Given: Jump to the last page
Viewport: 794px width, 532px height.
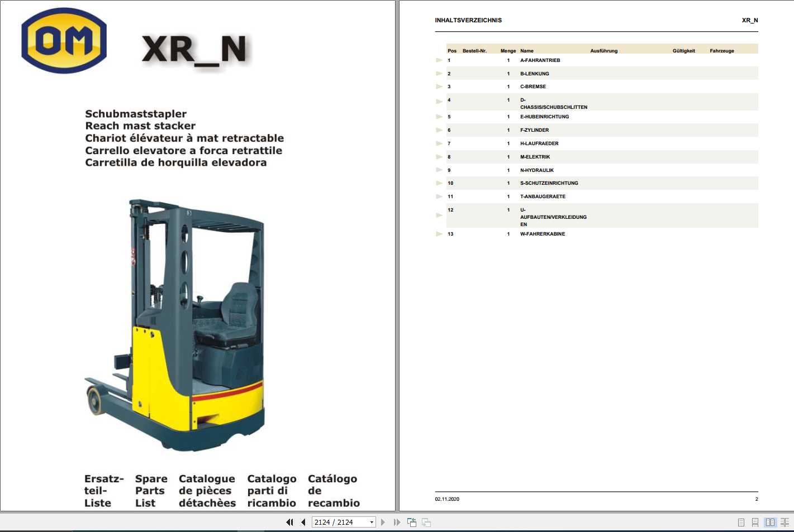Looking at the screenshot, I should [397, 523].
